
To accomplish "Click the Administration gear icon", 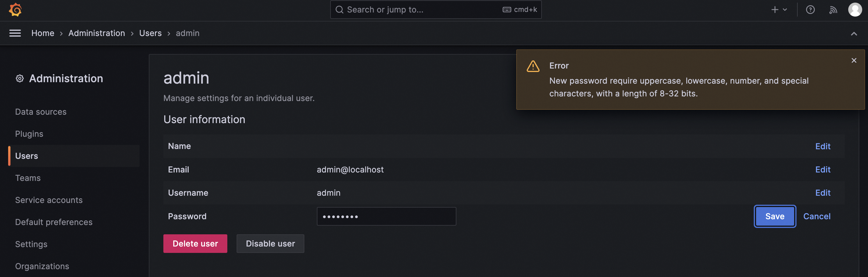I will point(19,79).
